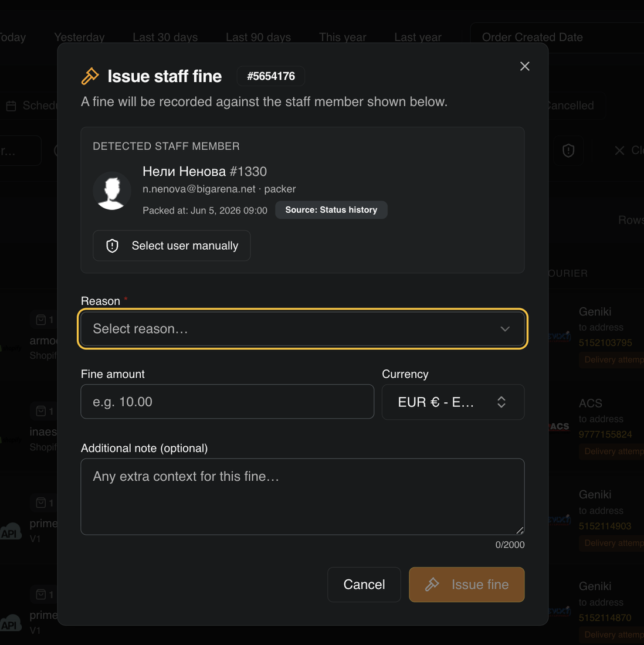Click the gavel icon in Issue fine button
The height and width of the screenshot is (645, 644).
pos(432,585)
